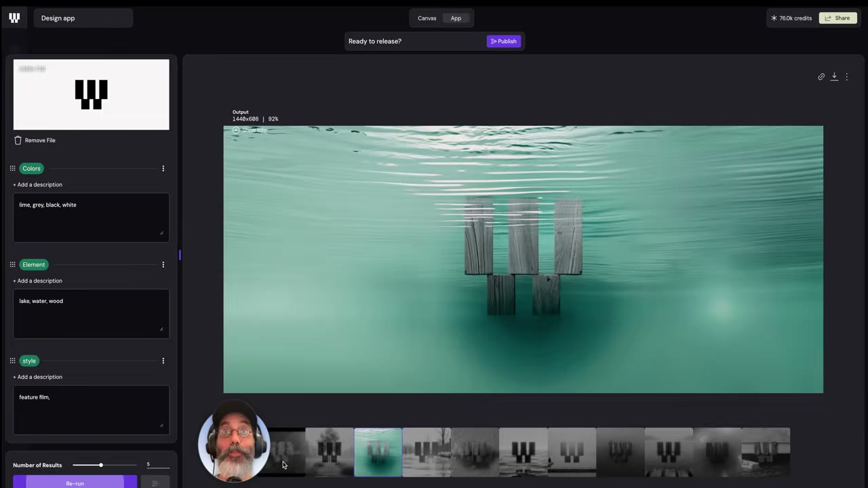Edit the Element text field
Image resolution: width=868 pixels, height=488 pixels.
[91, 314]
